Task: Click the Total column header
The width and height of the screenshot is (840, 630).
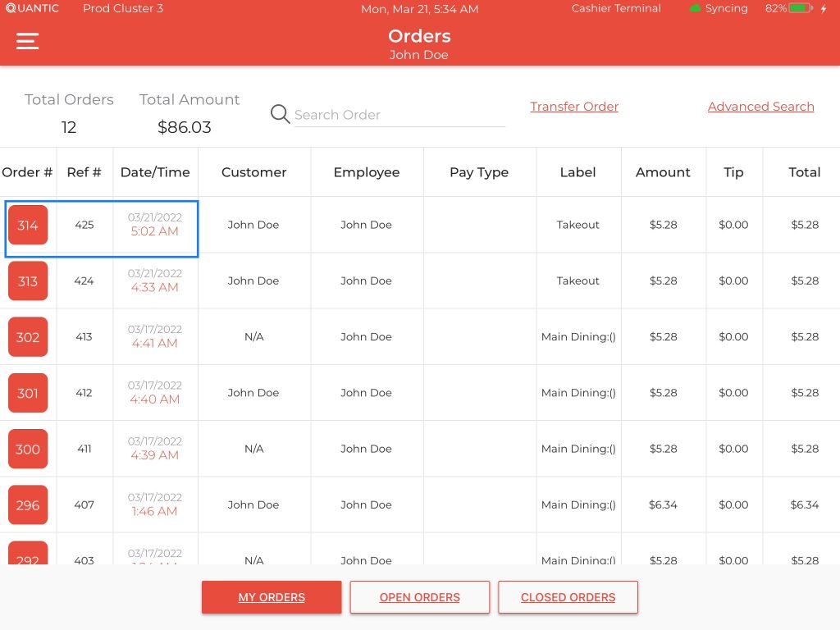Action: 804,172
